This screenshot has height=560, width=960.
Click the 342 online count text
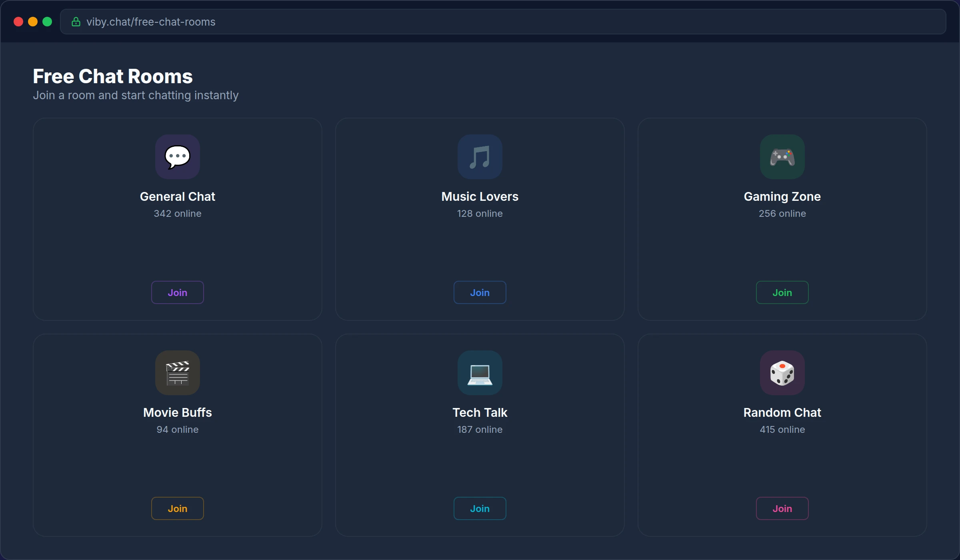click(177, 214)
